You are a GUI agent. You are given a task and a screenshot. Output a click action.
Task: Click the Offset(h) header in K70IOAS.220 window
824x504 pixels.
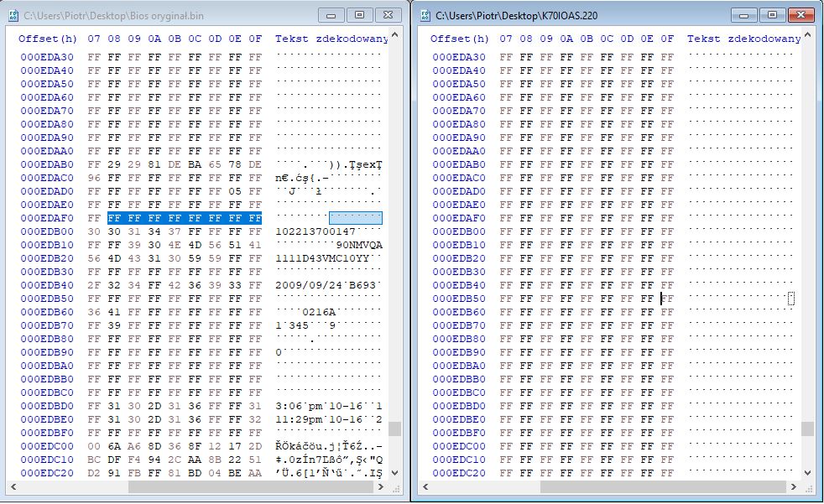pyautogui.click(x=459, y=39)
